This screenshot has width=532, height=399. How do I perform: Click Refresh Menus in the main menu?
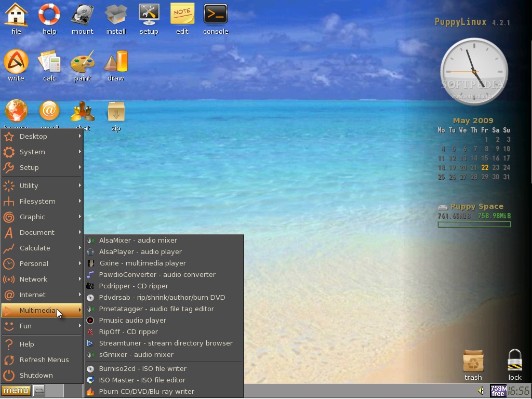click(44, 360)
